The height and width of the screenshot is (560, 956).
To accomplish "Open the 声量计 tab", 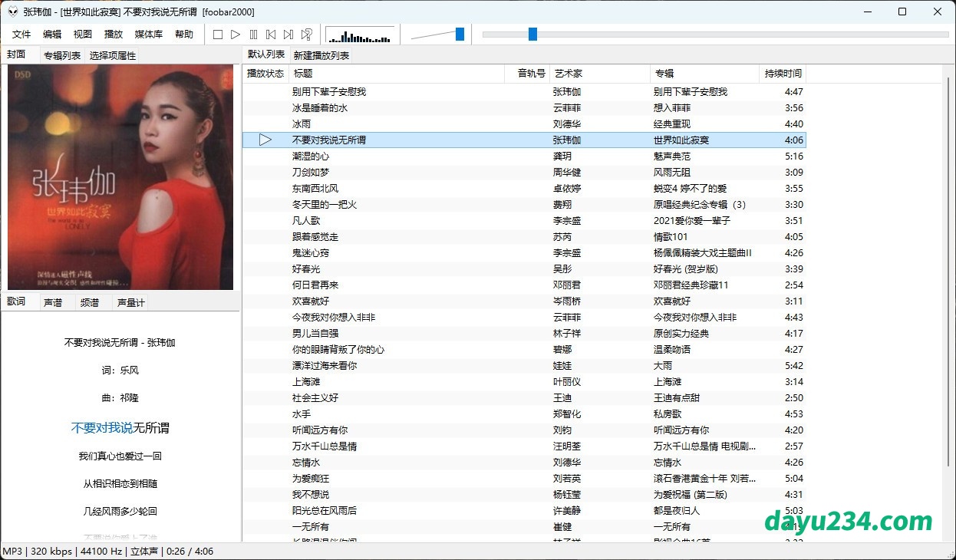I will point(130,302).
